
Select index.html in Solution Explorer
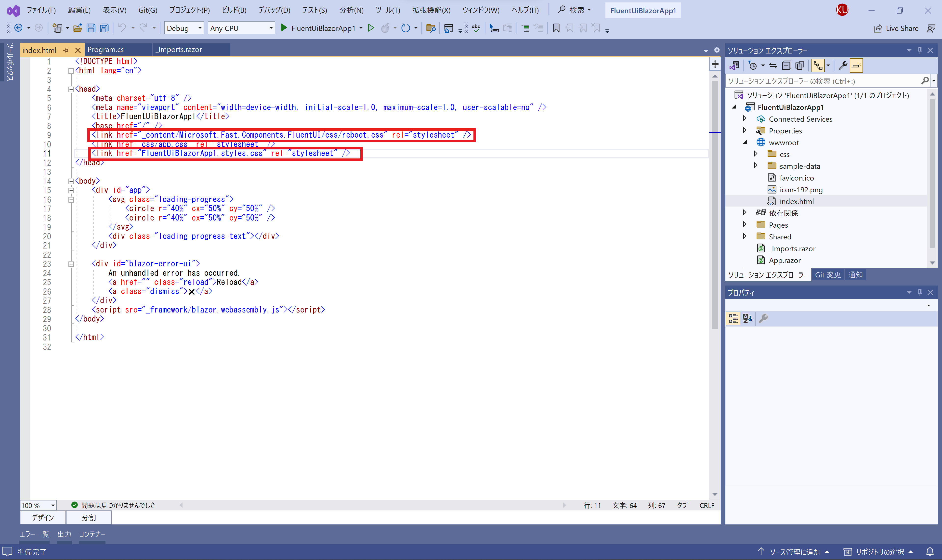coord(797,201)
